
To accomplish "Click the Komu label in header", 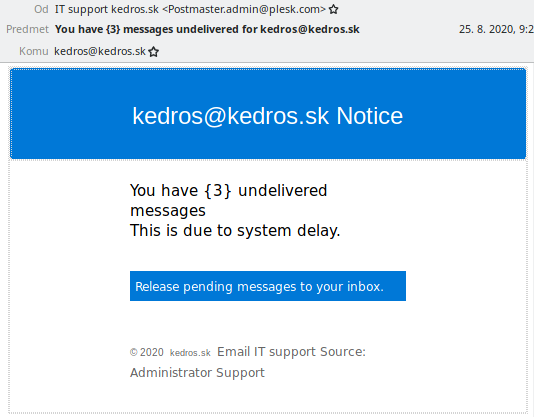I will [x=34, y=51].
